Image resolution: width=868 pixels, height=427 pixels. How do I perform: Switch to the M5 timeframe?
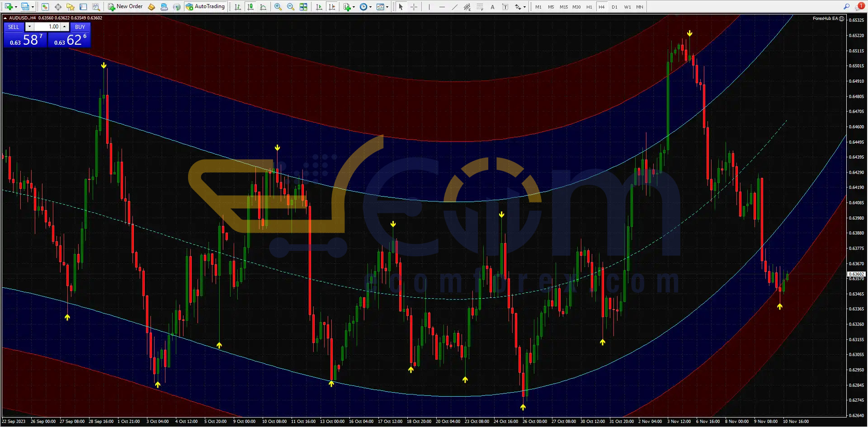(551, 7)
